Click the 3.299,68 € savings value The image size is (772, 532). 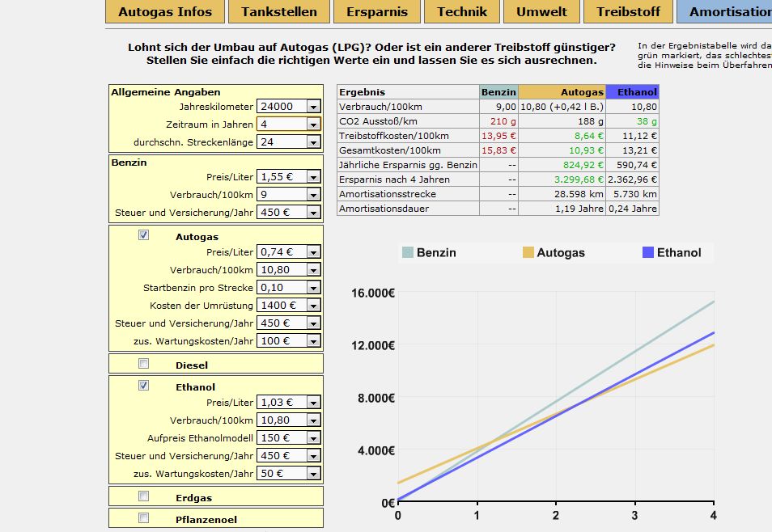click(x=579, y=179)
